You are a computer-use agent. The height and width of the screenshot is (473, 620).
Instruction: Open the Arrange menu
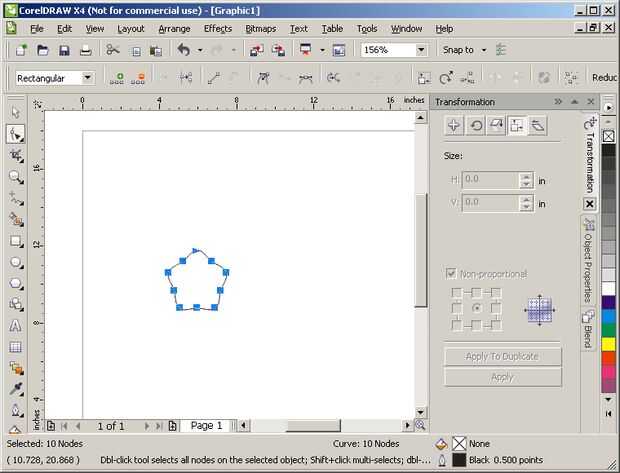point(174,29)
